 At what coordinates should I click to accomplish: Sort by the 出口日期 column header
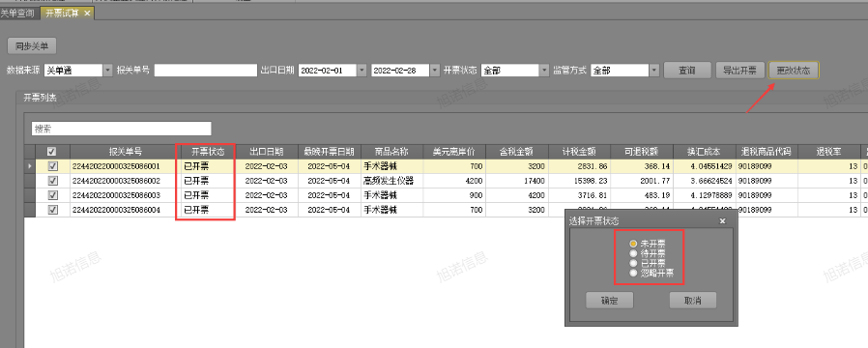point(267,151)
